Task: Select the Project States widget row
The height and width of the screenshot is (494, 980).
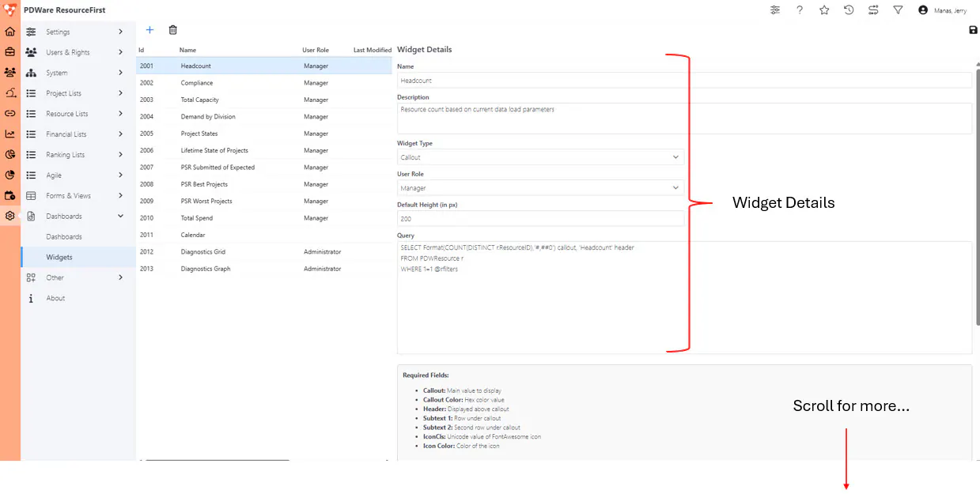Action: (x=264, y=134)
